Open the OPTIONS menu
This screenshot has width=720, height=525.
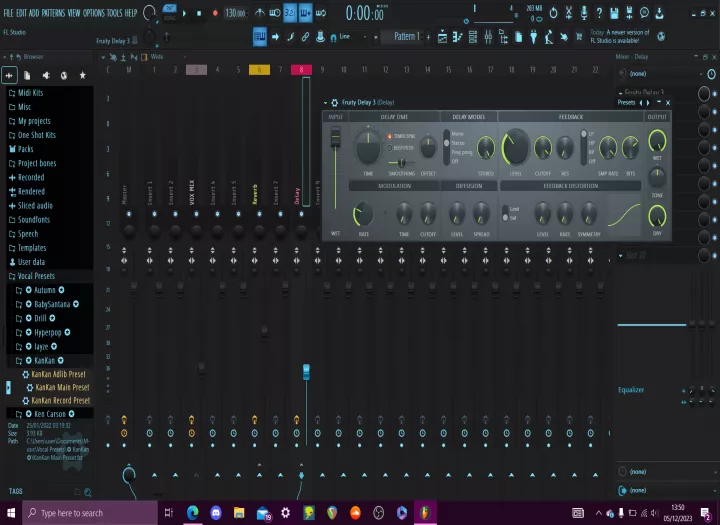pos(94,13)
